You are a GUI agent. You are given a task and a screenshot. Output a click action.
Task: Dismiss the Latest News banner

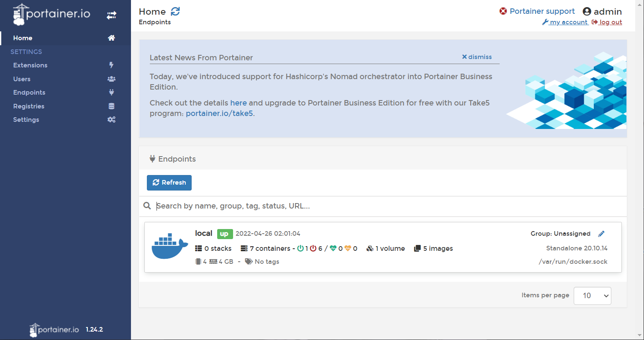pos(477,57)
